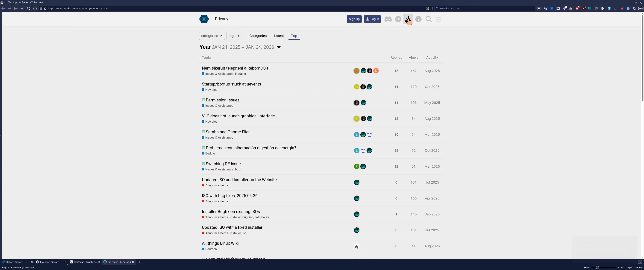Open topic 'Startup/bootup stuck at uevents'

click(x=231, y=84)
